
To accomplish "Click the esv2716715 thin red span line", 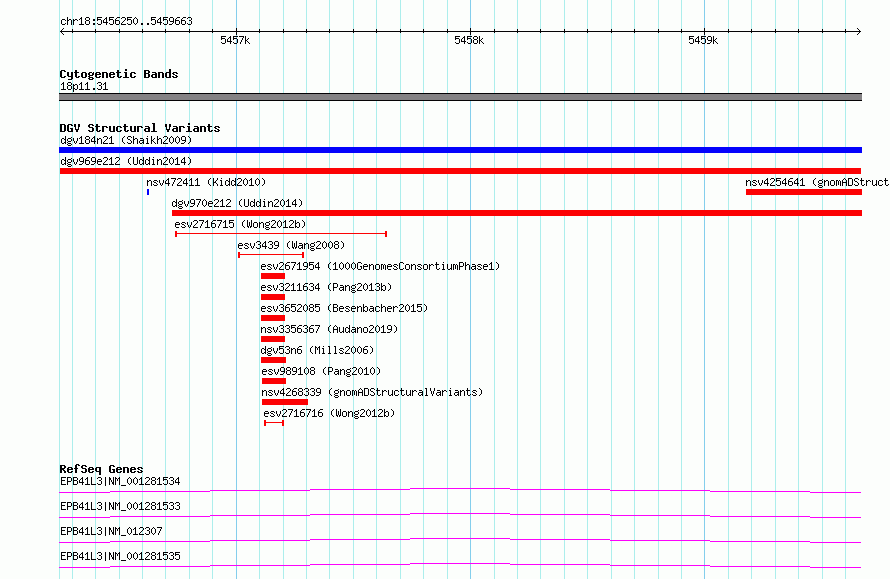I will [281, 234].
